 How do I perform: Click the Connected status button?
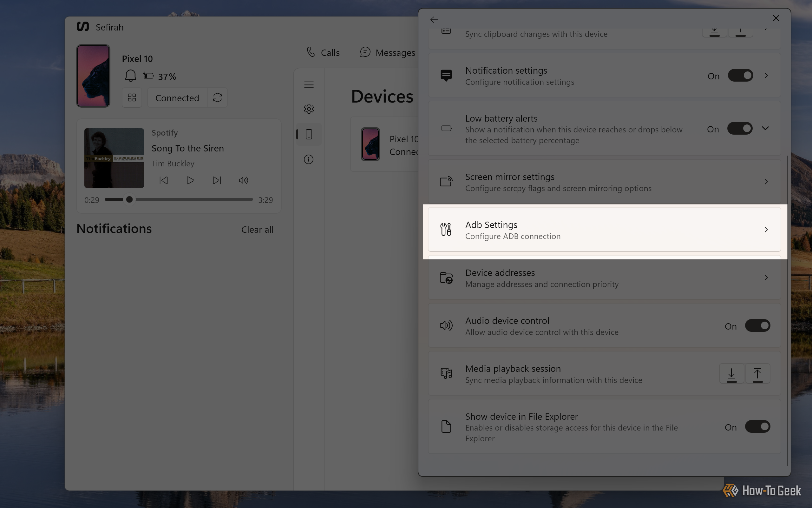(177, 98)
